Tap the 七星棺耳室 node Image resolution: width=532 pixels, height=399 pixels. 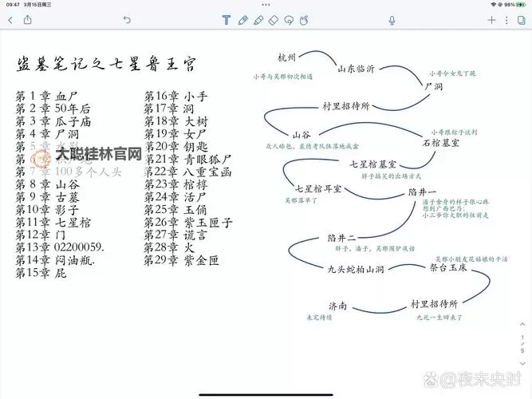tap(318, 188)
